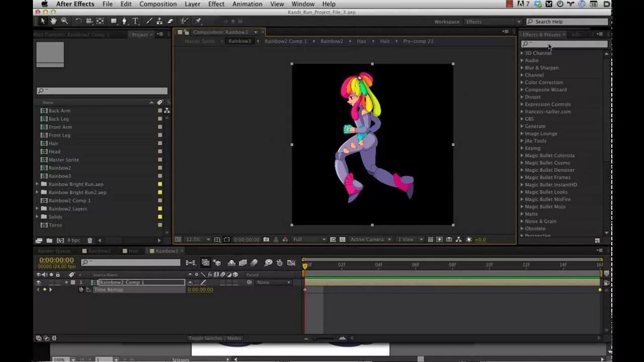
Task: Expand the Solids folder
Action: point(37,217)
